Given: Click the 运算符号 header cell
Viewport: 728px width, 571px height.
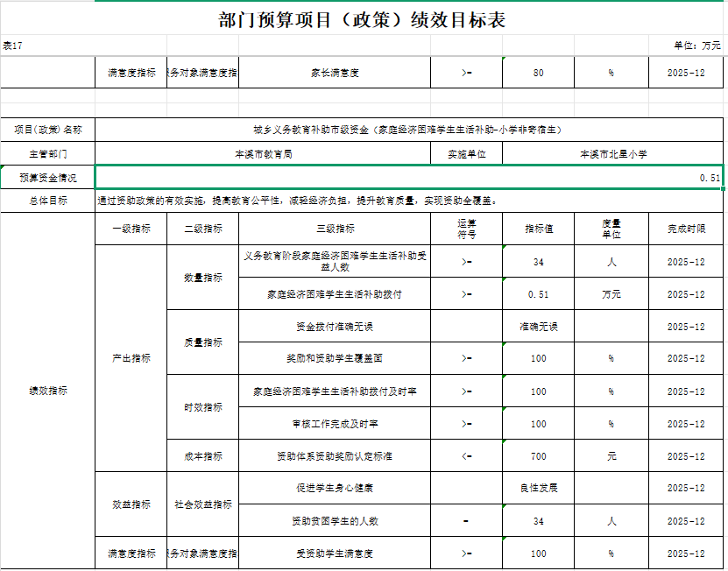Looking at the screenshot, I should [466, 229].
